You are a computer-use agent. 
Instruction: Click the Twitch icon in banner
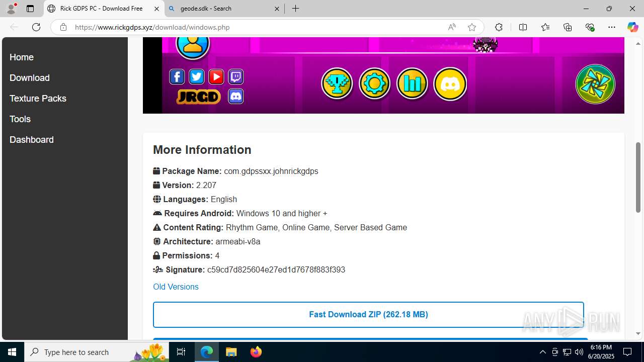click(236, 76)
